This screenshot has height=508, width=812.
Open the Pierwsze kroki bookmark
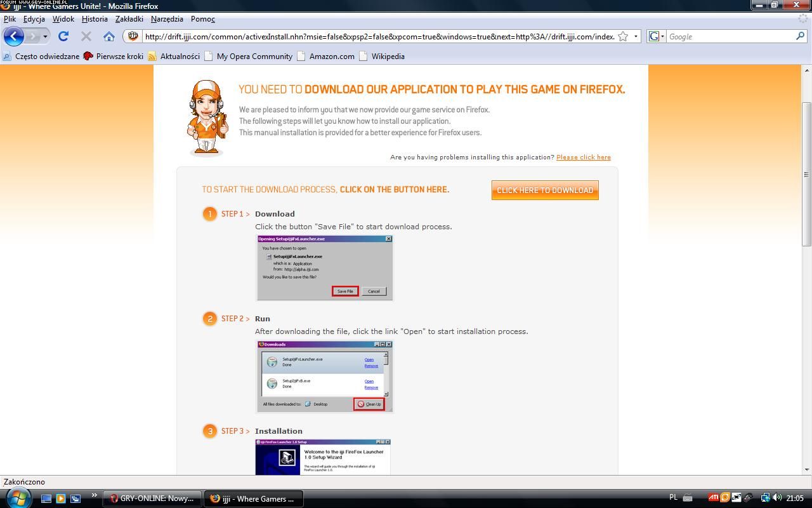(x=114, y=56)
